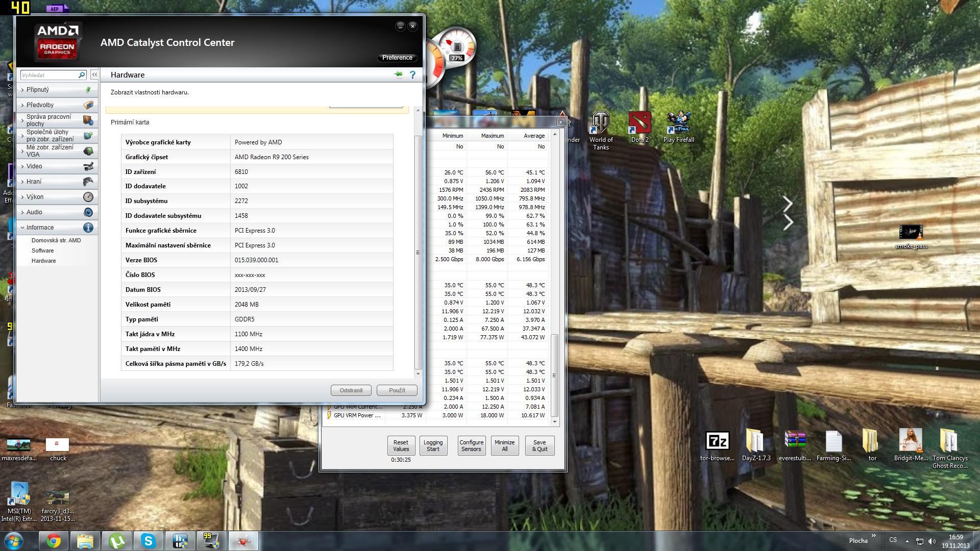
Task: Open the Preference menu
Action: pyautogui.click(x=397, y=58)
